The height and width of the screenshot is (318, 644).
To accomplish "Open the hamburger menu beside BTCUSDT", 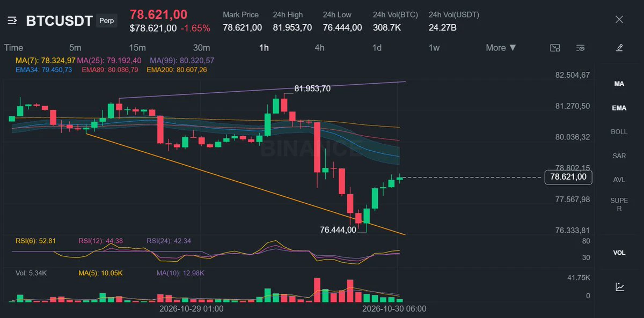I will coord(12,21).
